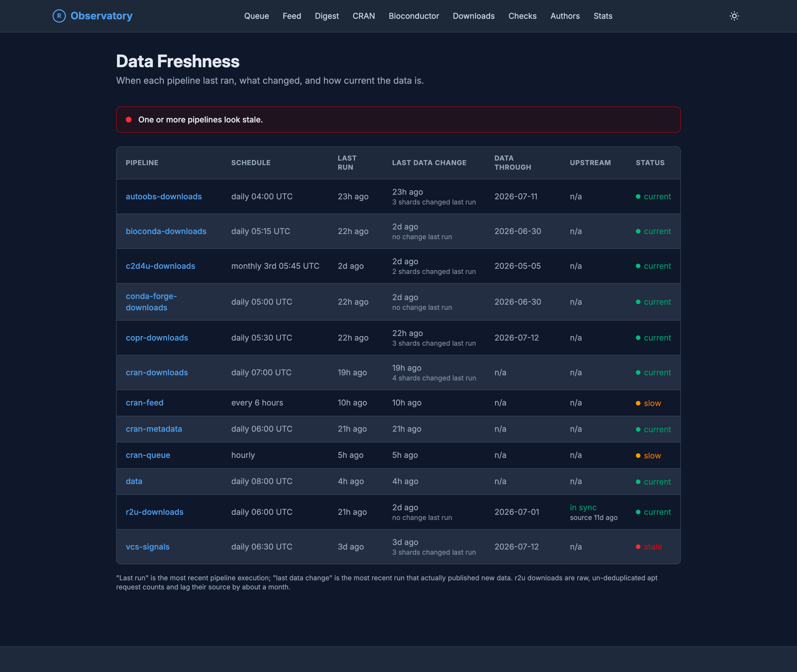Open the vcs-signals pipeline link
Screen dimensions: 797x672
(148, 547)
